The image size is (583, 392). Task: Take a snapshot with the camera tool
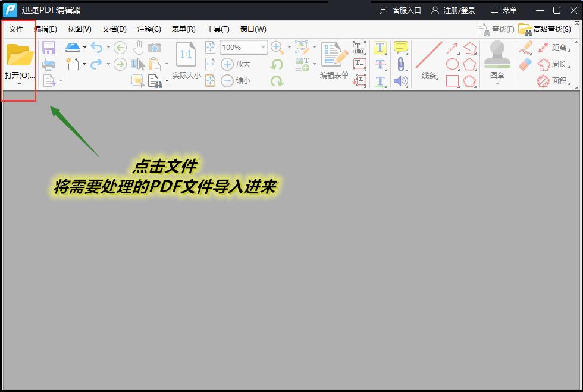click(155, 48)
